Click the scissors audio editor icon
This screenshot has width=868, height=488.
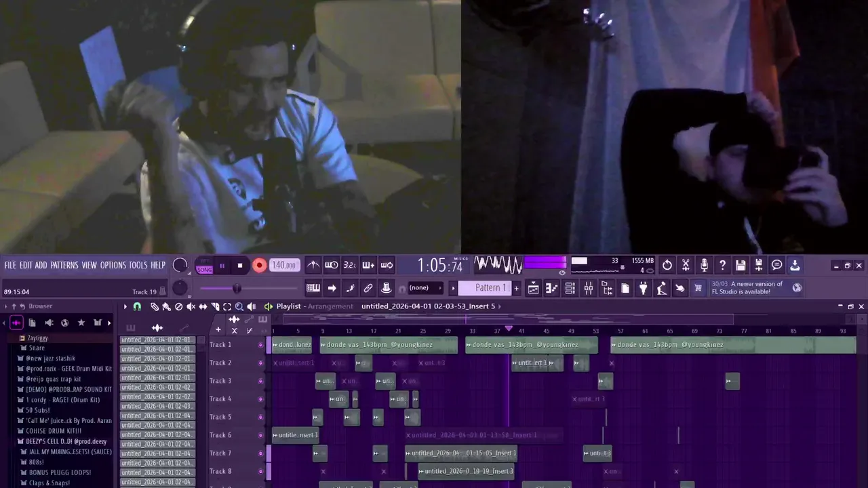pyautogui.click(x=686, y=265)
